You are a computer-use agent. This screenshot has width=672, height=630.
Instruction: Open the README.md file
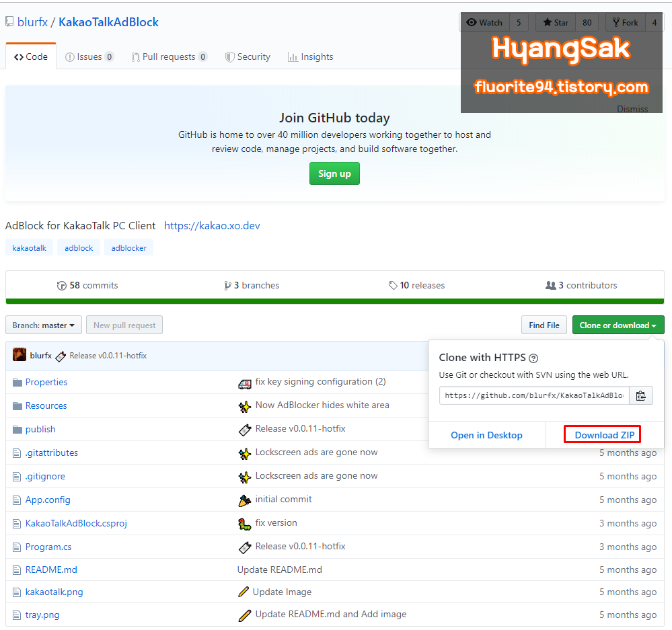click(51, 569)
